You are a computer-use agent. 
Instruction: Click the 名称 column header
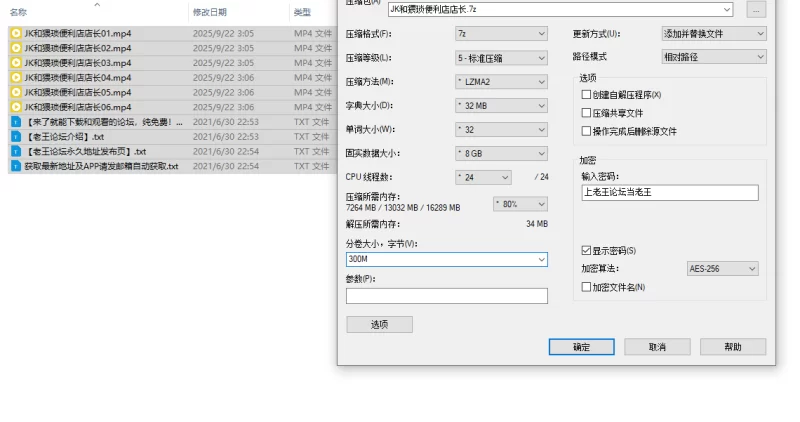tap(18, 12)
